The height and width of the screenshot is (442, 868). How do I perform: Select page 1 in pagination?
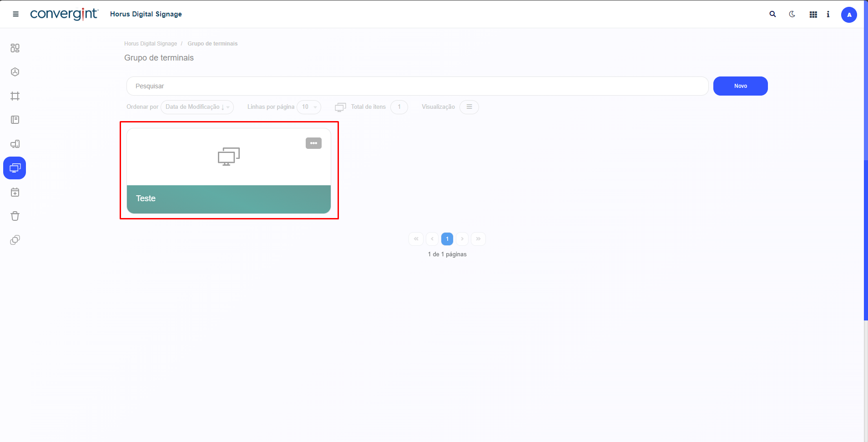click(447, 239)
